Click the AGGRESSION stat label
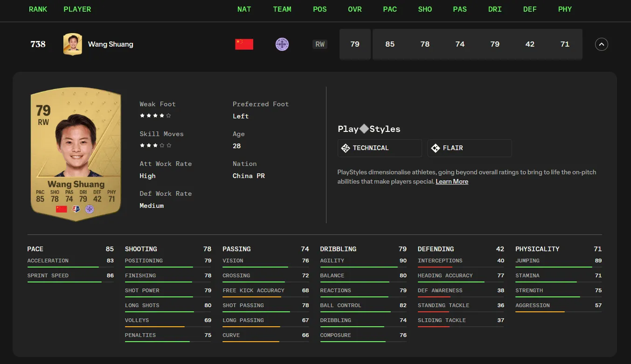 533,305
